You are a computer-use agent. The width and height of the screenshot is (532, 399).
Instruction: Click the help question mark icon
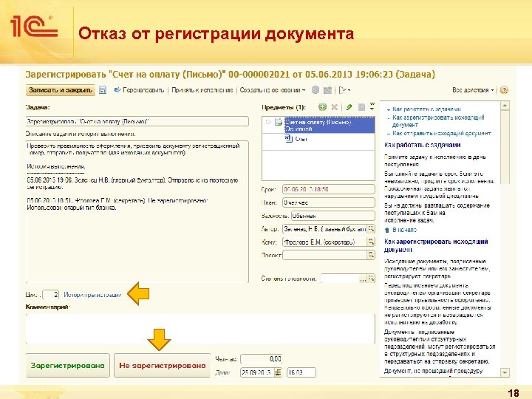(x=504, y=90)
